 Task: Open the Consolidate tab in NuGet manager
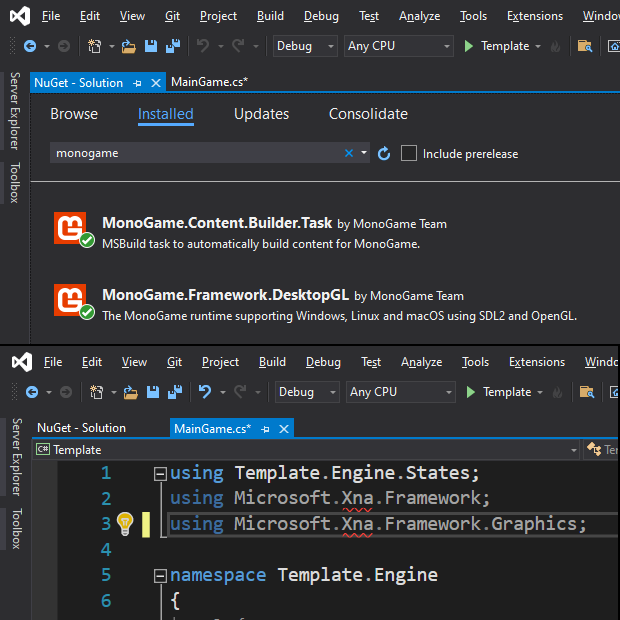point(368,114)
